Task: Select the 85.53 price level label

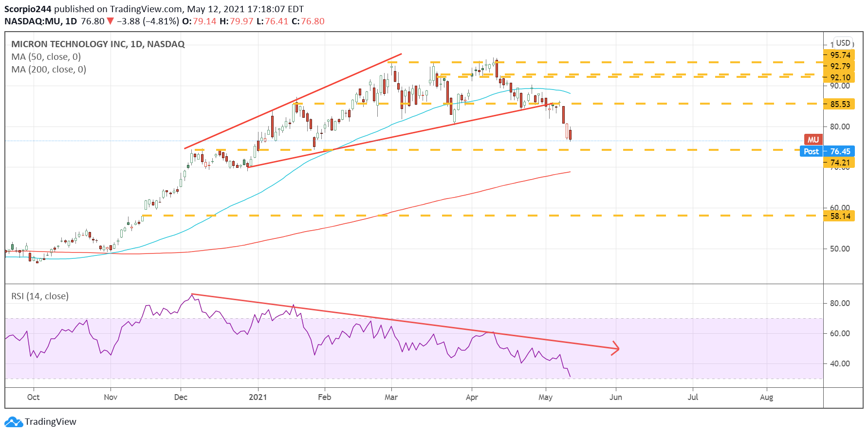Action: [x=839, y=104]
